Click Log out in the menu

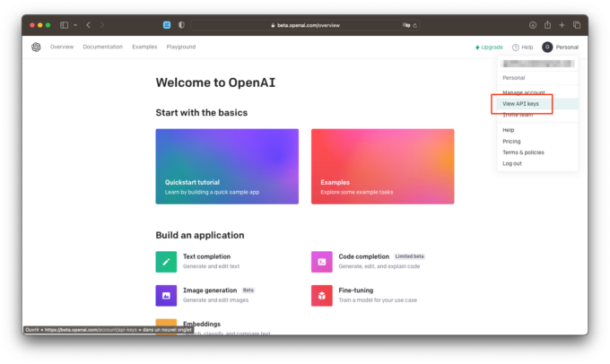[512, 163]
